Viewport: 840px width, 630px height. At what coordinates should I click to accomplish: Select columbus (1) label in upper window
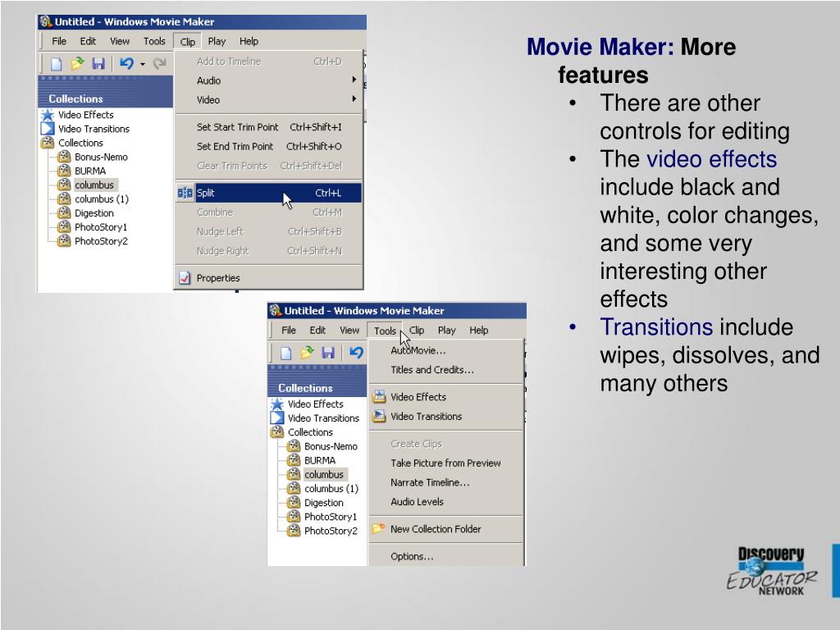pos(102,199)
